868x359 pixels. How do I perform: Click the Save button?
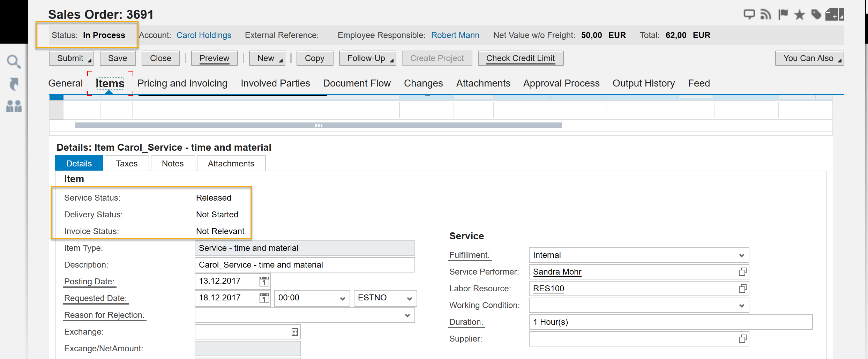pyautogui.click(x=118, y=58)
